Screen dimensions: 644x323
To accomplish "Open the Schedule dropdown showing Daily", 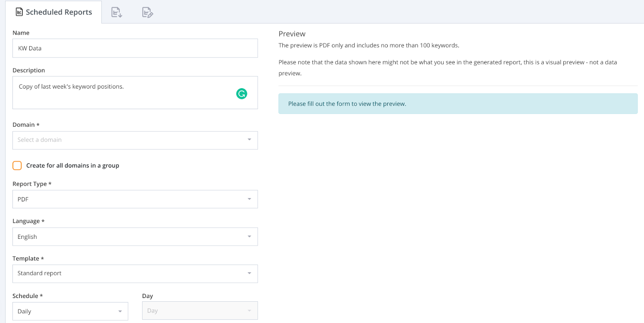I will tap(70, 311).
